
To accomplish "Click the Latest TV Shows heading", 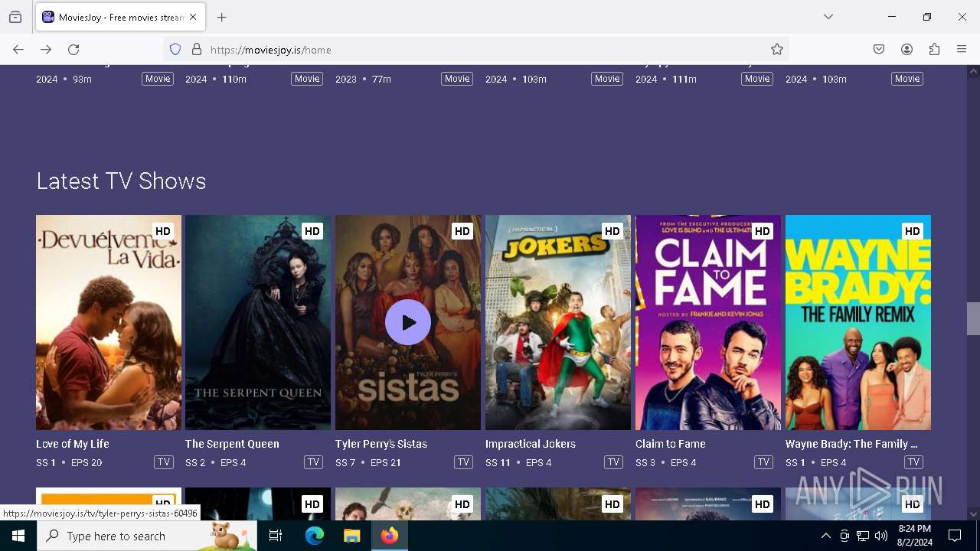I will pyautogui.click(x=121, y=181).
